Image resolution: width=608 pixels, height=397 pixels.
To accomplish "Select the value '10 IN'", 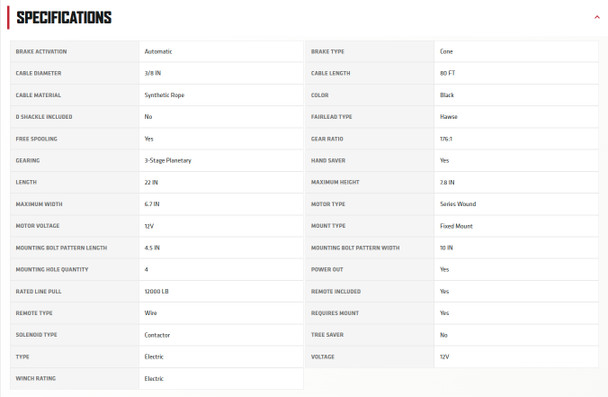I will click(446, 248).
